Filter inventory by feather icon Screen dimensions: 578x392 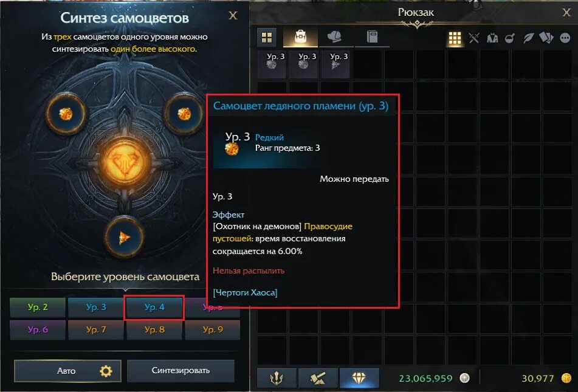pyautogui.click(x=528, y=38)
